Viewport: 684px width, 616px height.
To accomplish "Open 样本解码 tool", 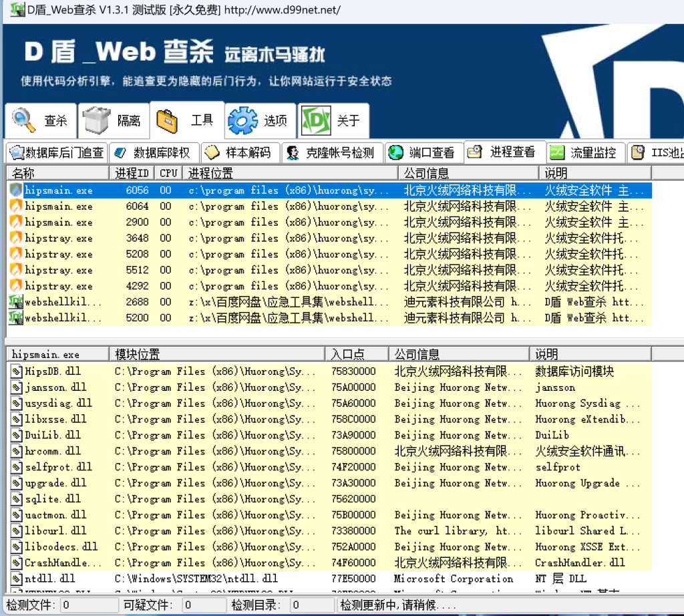I will click(x=240, y=153).
